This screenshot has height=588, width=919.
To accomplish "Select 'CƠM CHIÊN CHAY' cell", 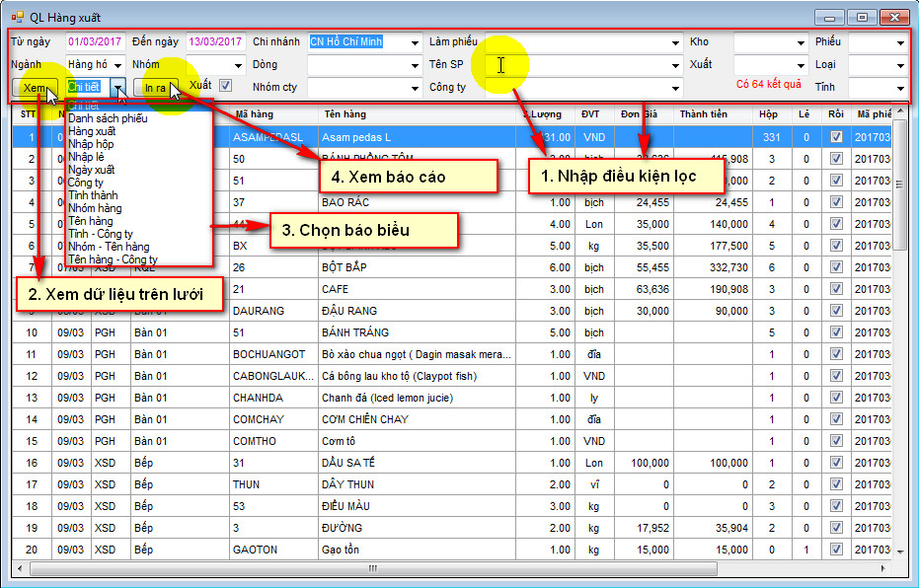I will (417, 418).
